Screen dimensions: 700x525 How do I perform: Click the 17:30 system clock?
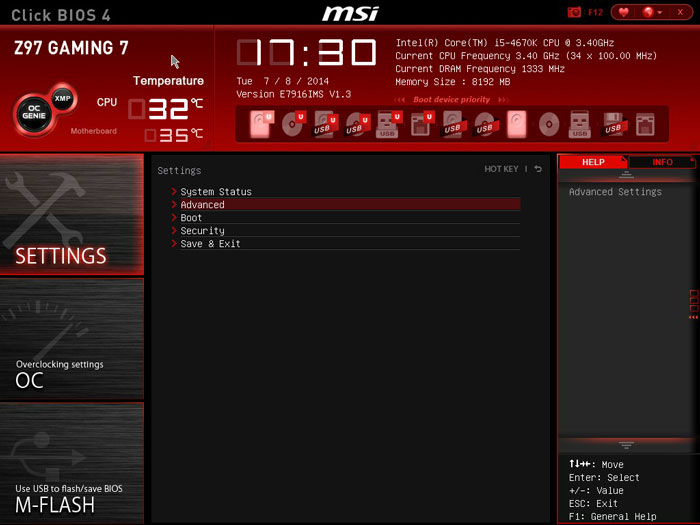click(307, 52)
